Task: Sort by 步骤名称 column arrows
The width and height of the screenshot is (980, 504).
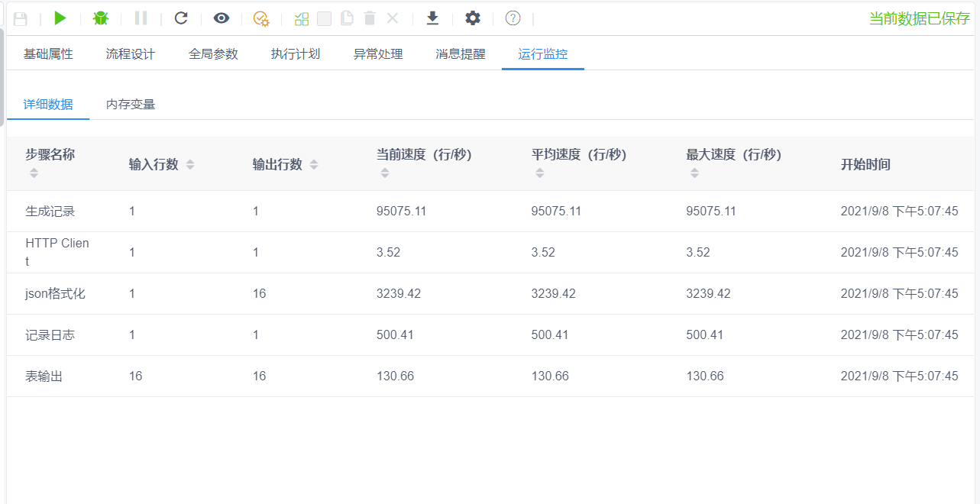Action: (x=34, y=173)
